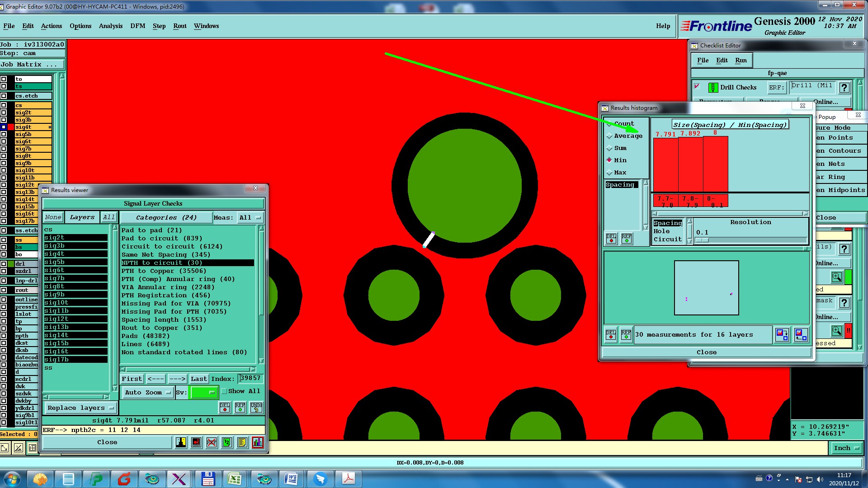
Task: Select the Max radio option
Action: [609, 173]
